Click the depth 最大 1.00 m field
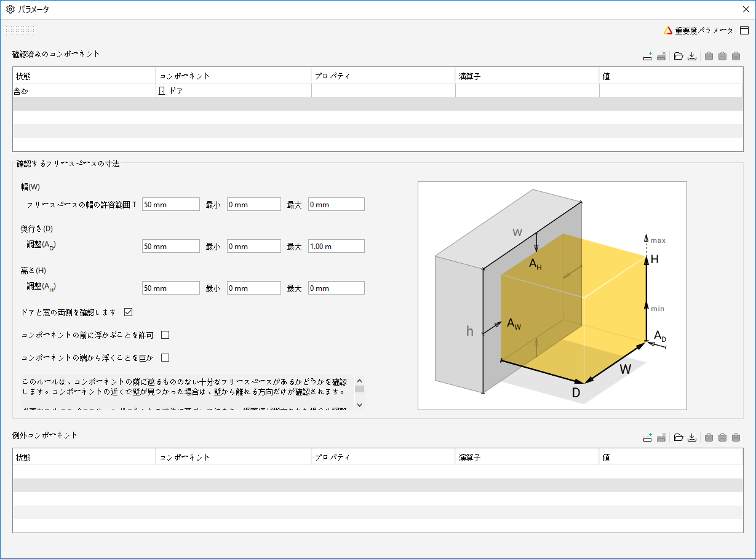The height and width of the screenshot is (559, 756). pos(336,246)
